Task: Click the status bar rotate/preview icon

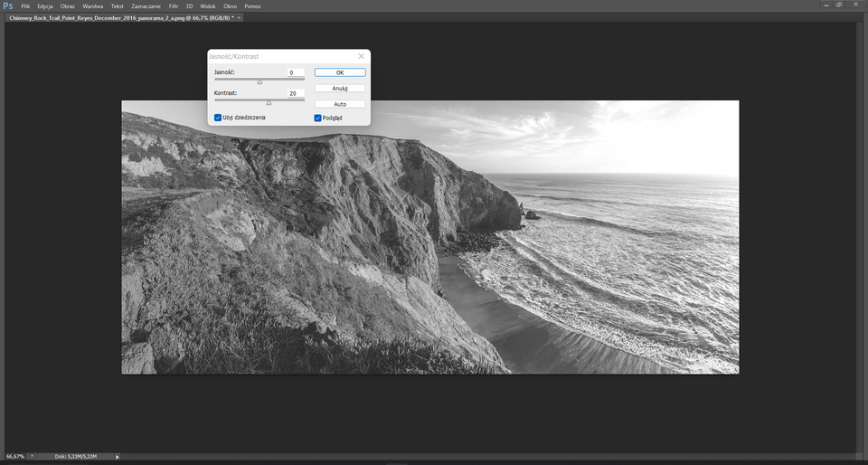Action: click(32, 457)
